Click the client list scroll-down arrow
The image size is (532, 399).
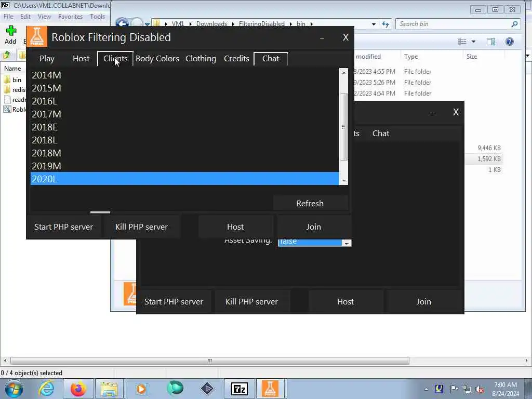coord(344,181)
